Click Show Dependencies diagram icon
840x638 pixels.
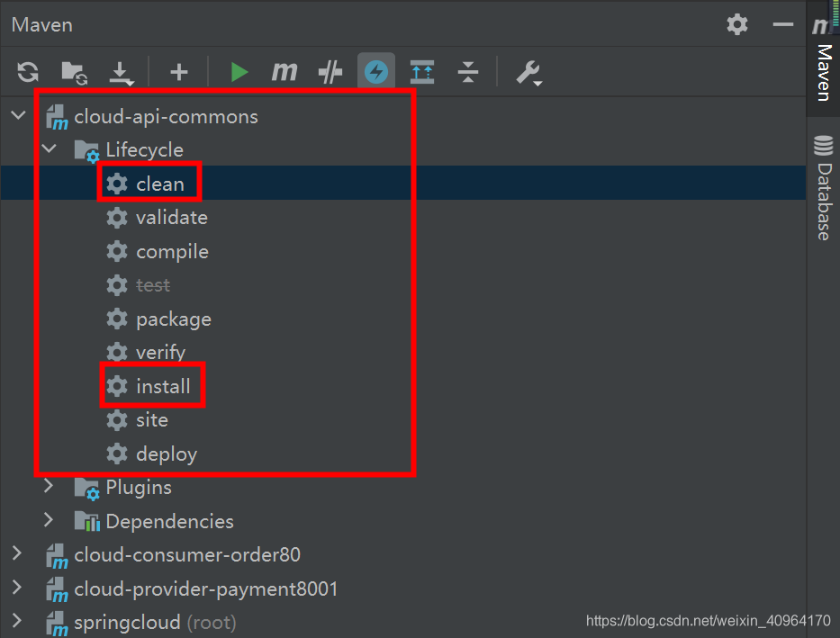tap(422, 72)
